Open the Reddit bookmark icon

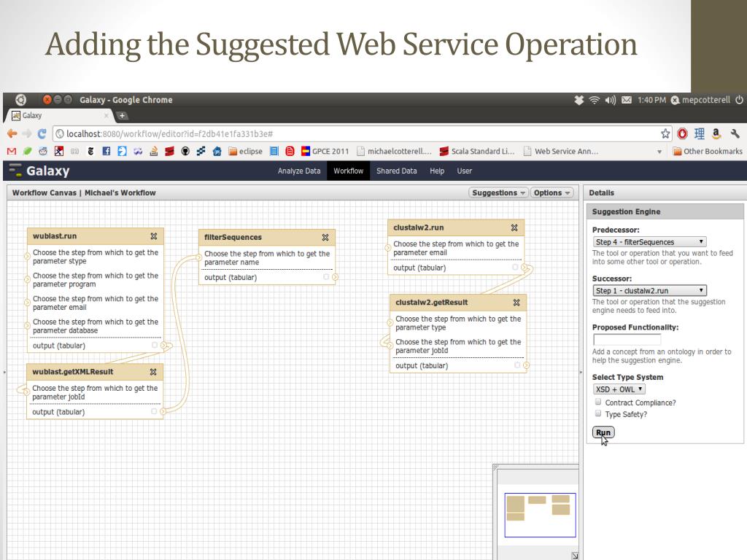coord(43,152)
